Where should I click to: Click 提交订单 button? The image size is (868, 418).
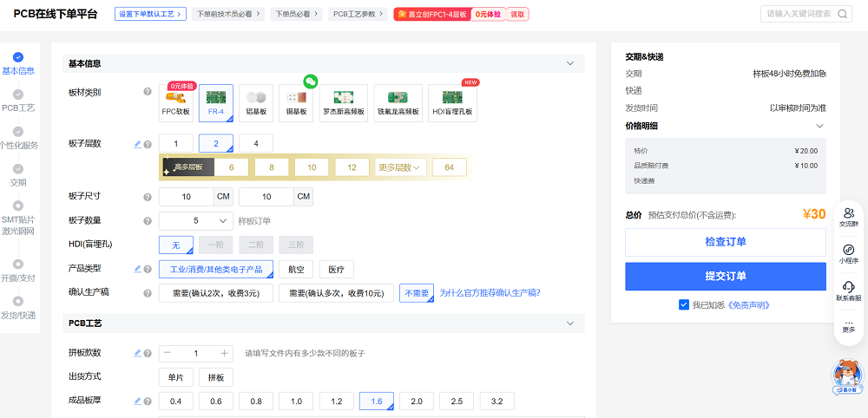click(x=726, y=277)
